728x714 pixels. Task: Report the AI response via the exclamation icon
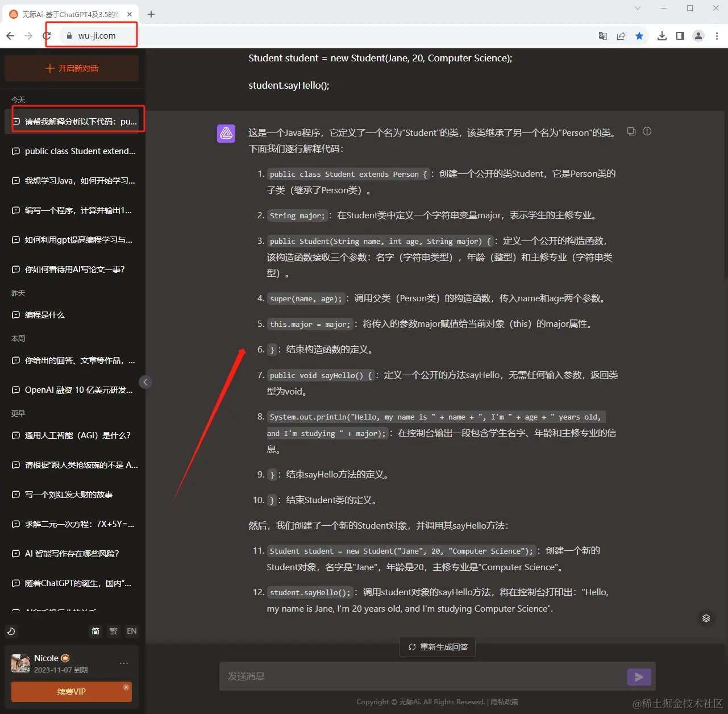pos(647,131)
